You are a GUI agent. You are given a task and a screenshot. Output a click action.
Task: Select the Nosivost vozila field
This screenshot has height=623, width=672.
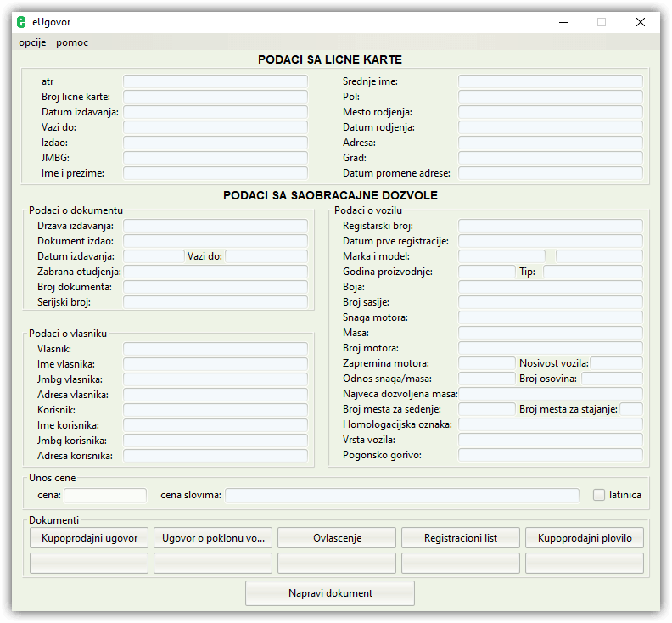pyautogui.click(x=617, y=363)
